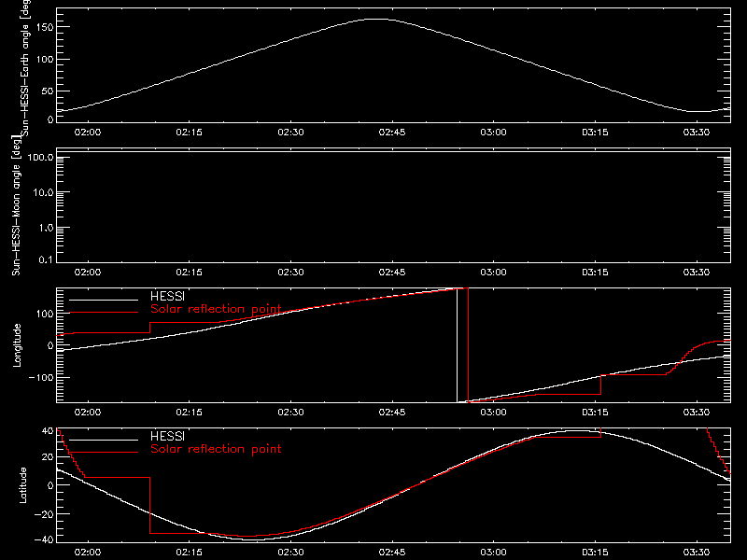Click the 0 tick on Longitude axis
The height and width of the screenshot is (560, 747).
[50, 345]
